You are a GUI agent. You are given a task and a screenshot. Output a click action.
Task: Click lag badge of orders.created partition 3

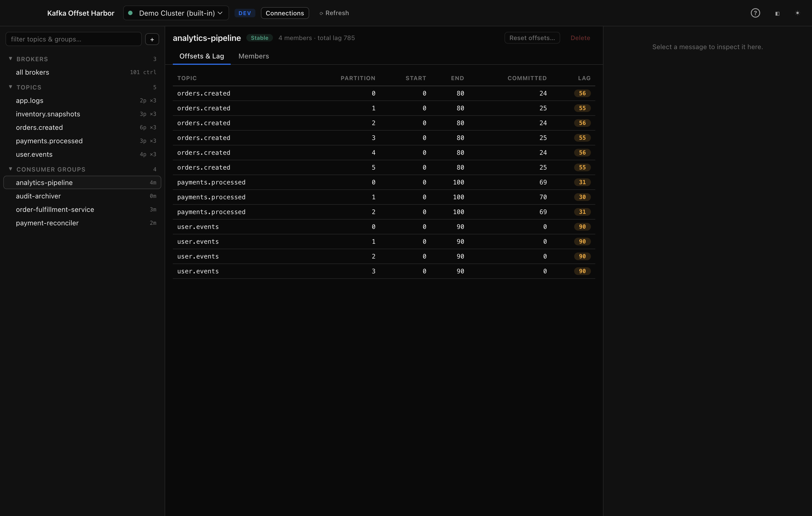tap(582, 138)
